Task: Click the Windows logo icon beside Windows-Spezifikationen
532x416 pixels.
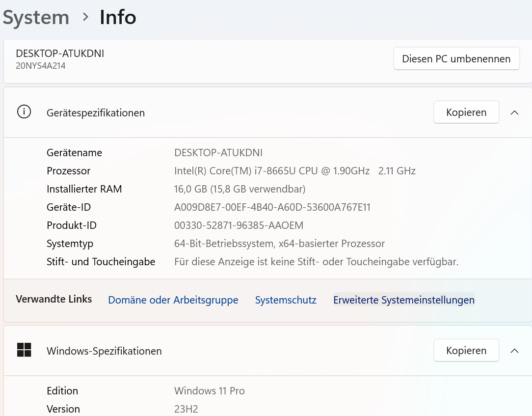Action: coord(24,350)
